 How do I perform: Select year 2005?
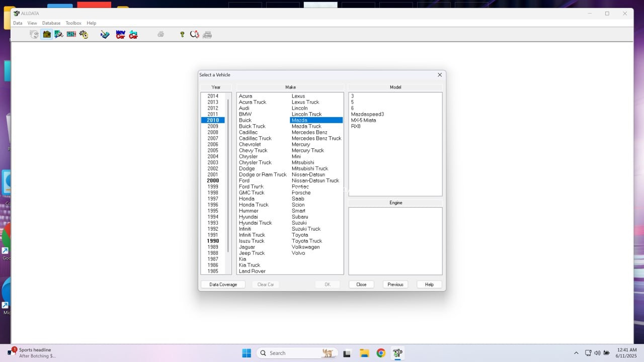[213, 150]
